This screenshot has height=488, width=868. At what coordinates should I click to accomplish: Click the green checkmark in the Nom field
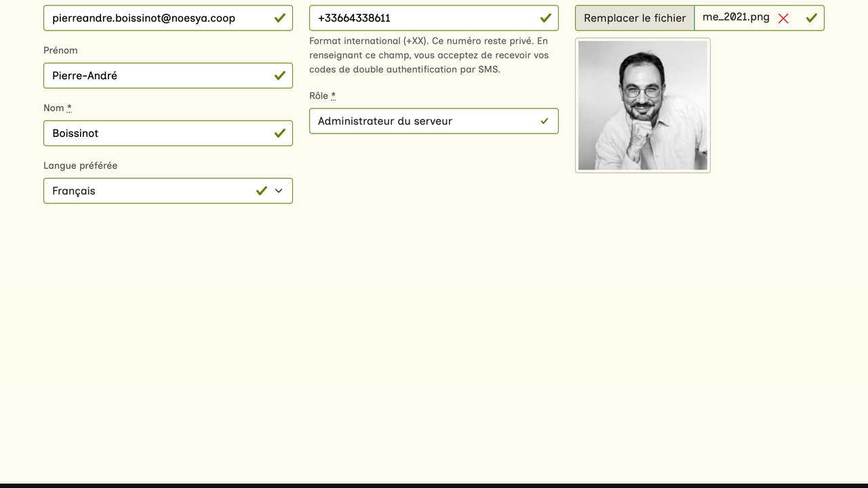click(279, 134)
